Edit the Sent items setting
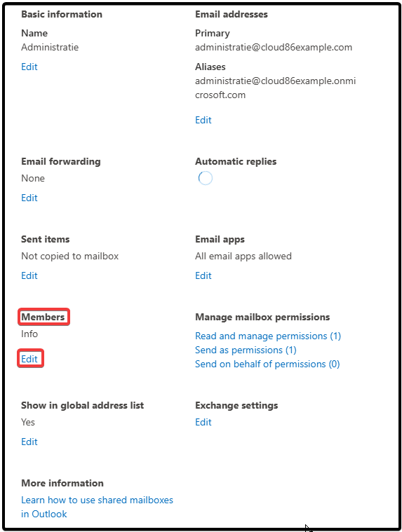This screenshot has width=402, height=532. coord(29,275)
